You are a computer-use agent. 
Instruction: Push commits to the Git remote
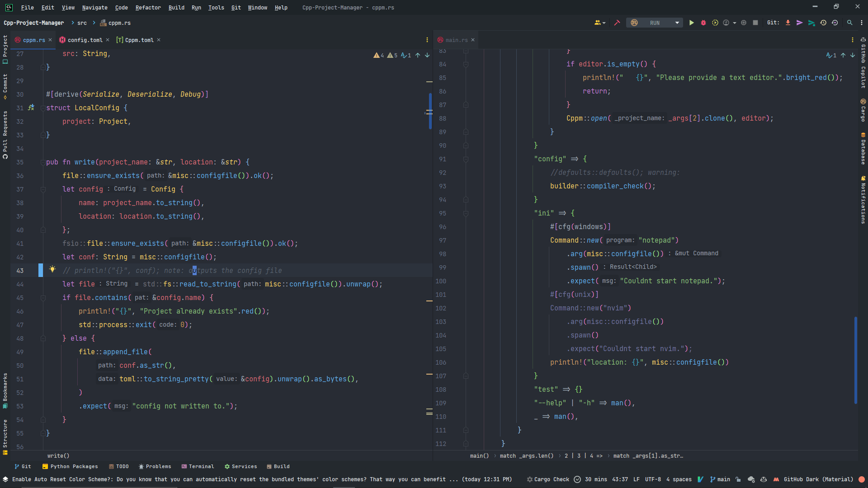tap(800, 22)
